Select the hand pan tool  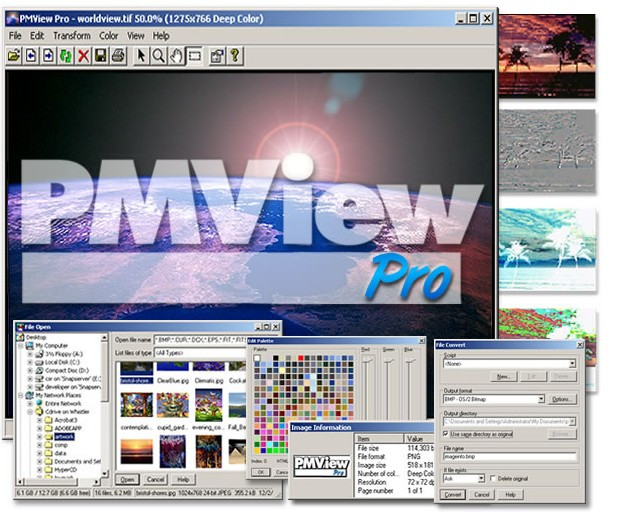point(176,56)
